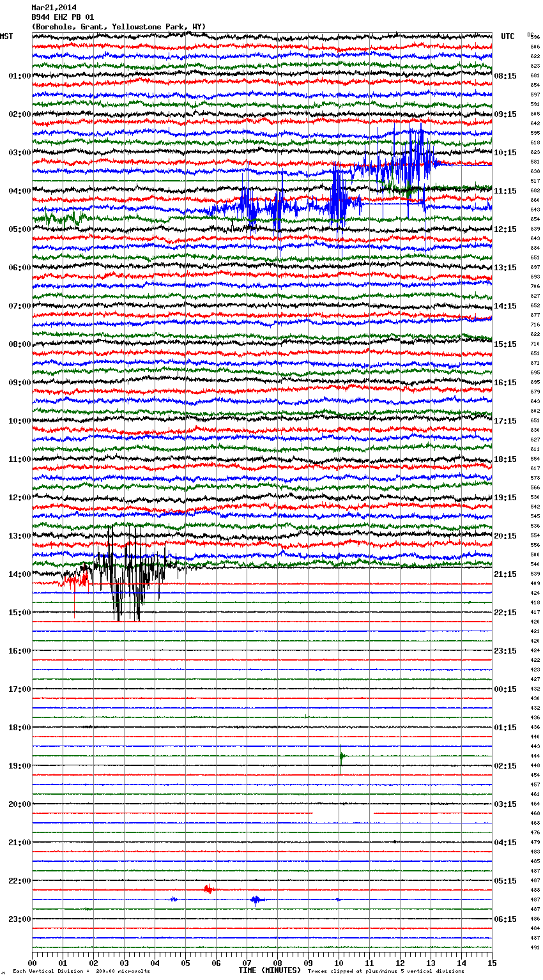Select the 22:00 MST time label
The width and height of the screenshot is (543, 980).
(20, 881)
